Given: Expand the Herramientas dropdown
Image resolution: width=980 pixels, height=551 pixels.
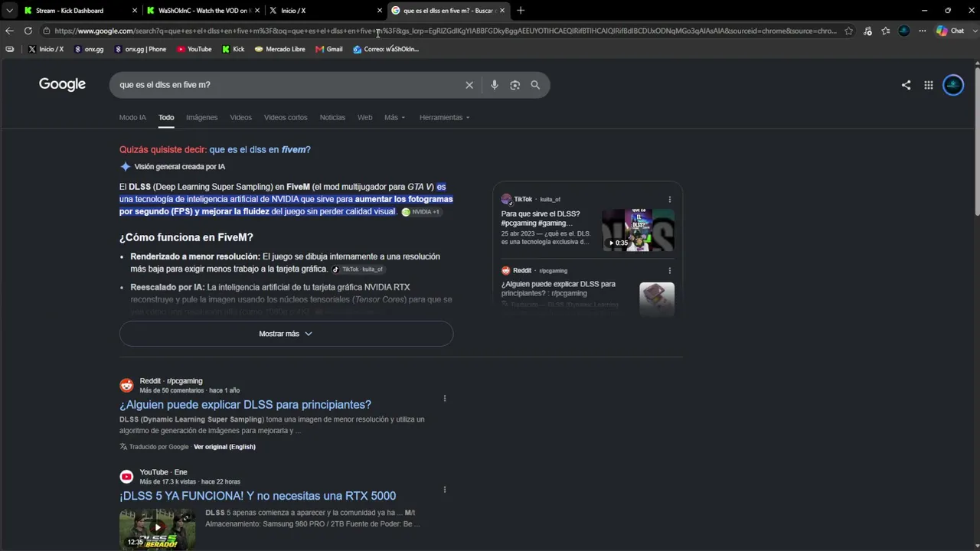Looking at the screenshot, I should click(x=445, y=118).
